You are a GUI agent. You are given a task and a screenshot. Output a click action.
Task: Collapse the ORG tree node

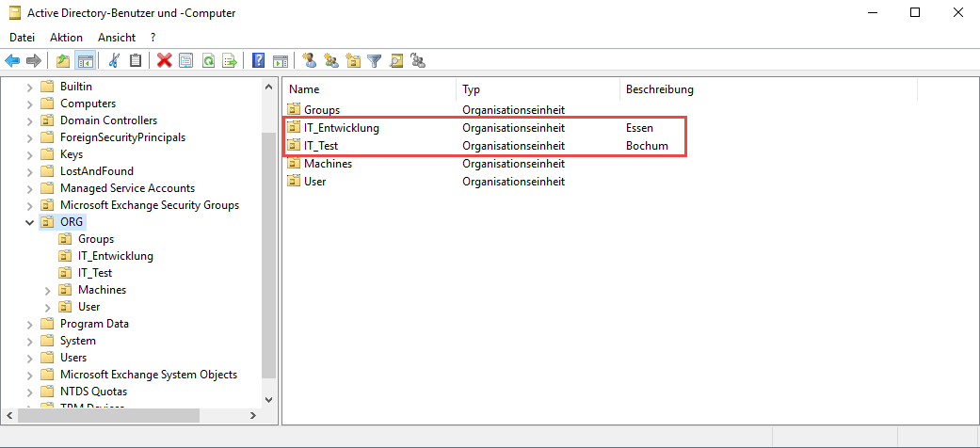[x=29, y=222]
